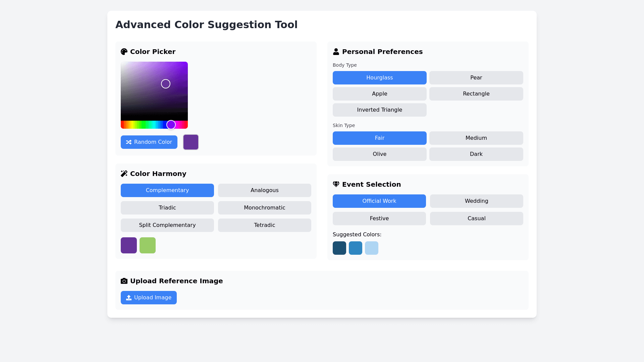
Task: Switch harmony to Split Complementary
Action: (x=167, y=225)
